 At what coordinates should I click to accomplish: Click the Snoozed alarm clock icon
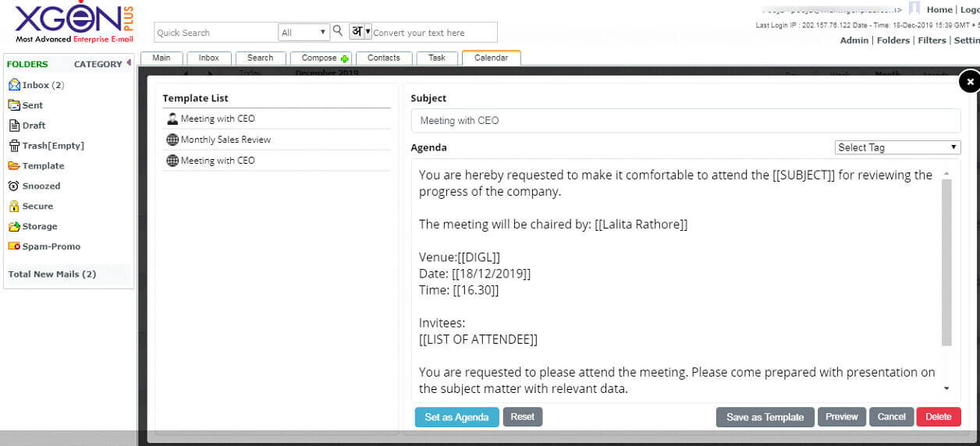click(x=14, y=186)
